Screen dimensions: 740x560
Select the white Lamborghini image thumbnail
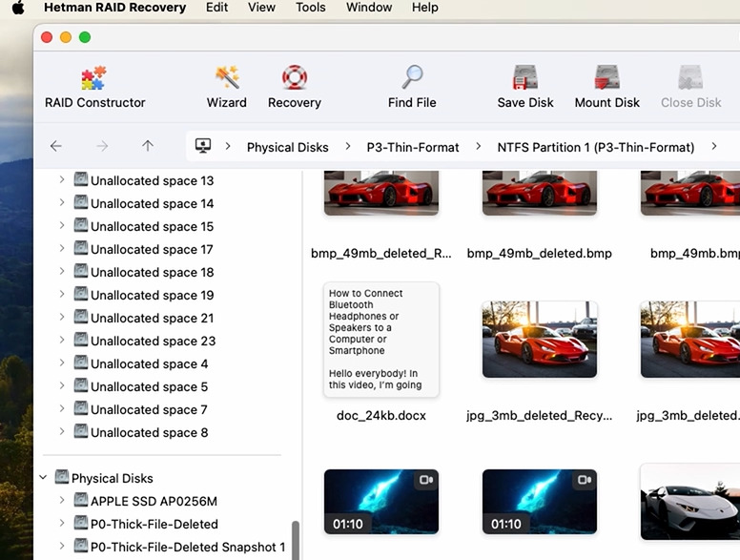(690, 502)
